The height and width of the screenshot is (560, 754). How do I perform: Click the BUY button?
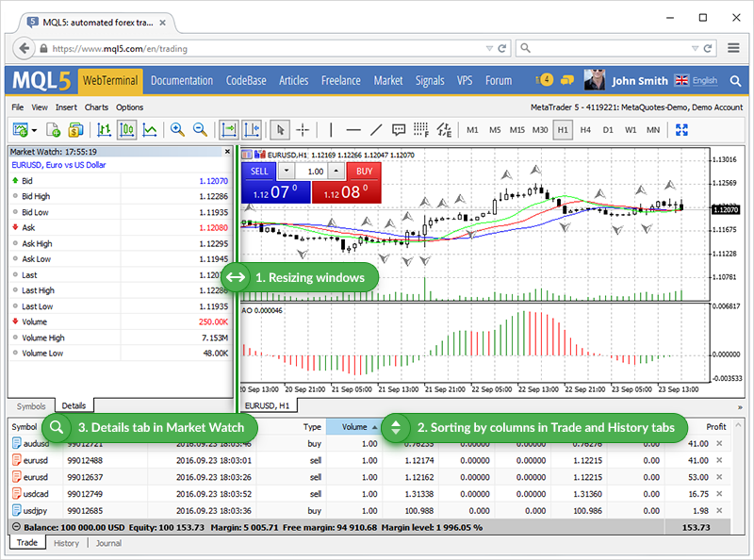[x=364, y=171]
